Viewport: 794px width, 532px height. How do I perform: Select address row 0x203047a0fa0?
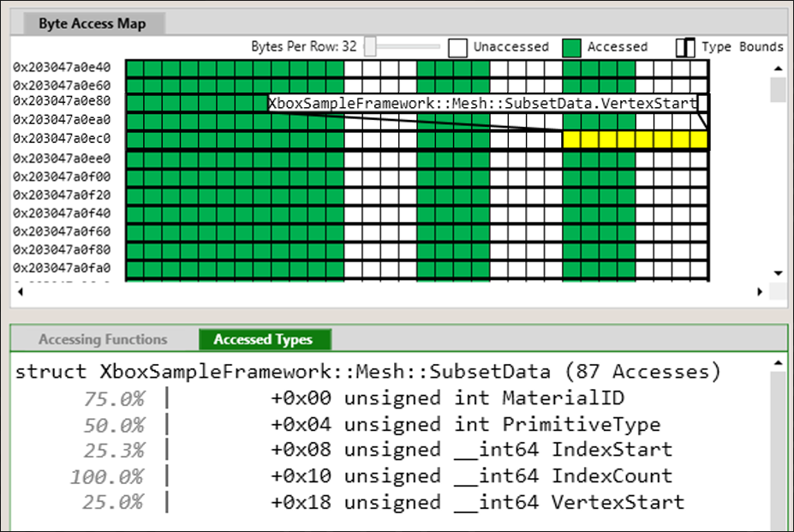62,268
